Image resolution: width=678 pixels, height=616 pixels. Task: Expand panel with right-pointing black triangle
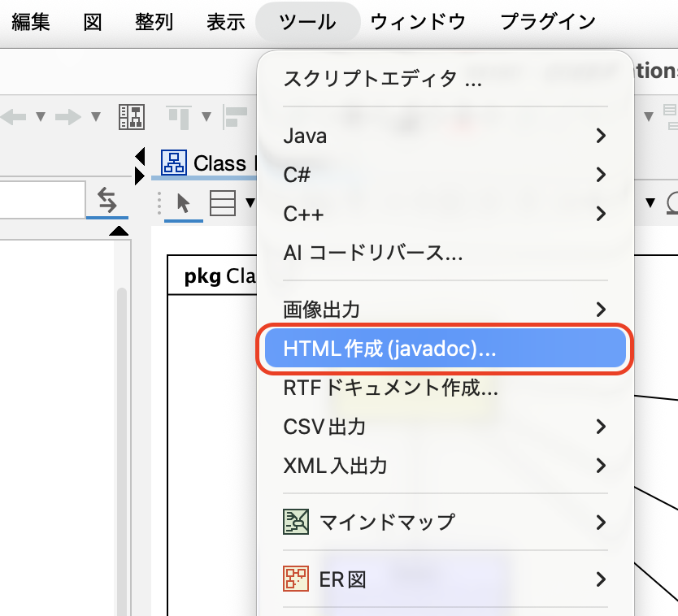point(140,174)
